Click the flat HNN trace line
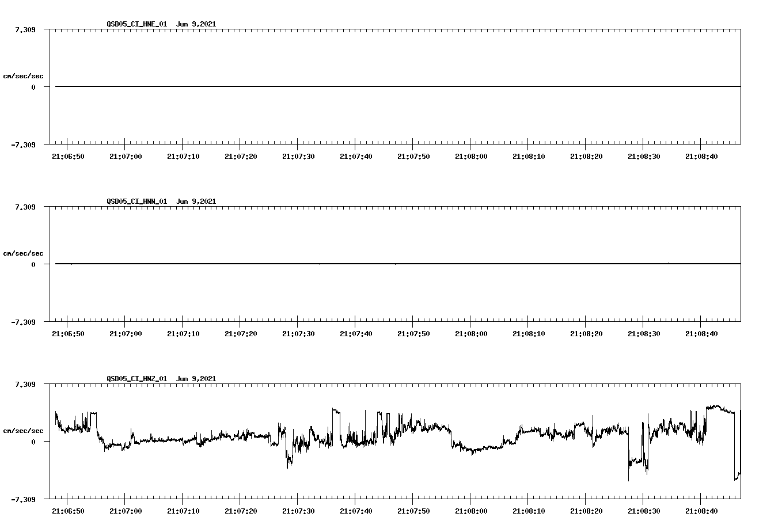The width and height of the screenshot is (782, 532). 398,264
